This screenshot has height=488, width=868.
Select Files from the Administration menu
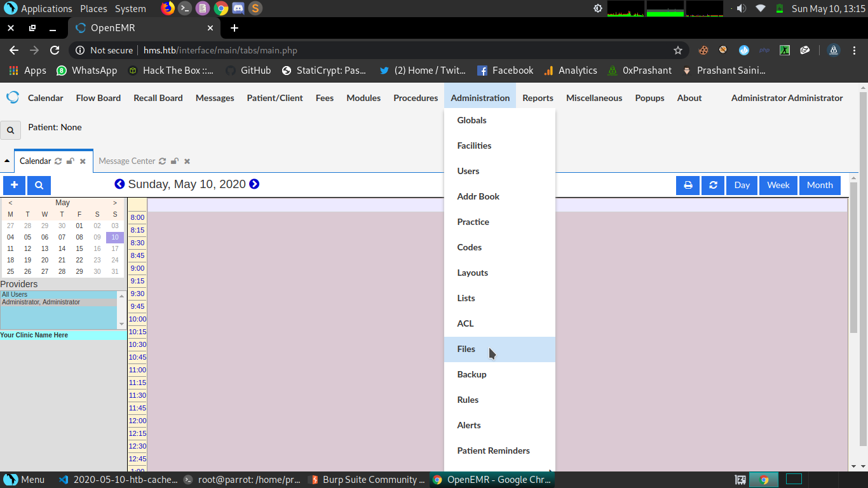click(x=466, y=349)
